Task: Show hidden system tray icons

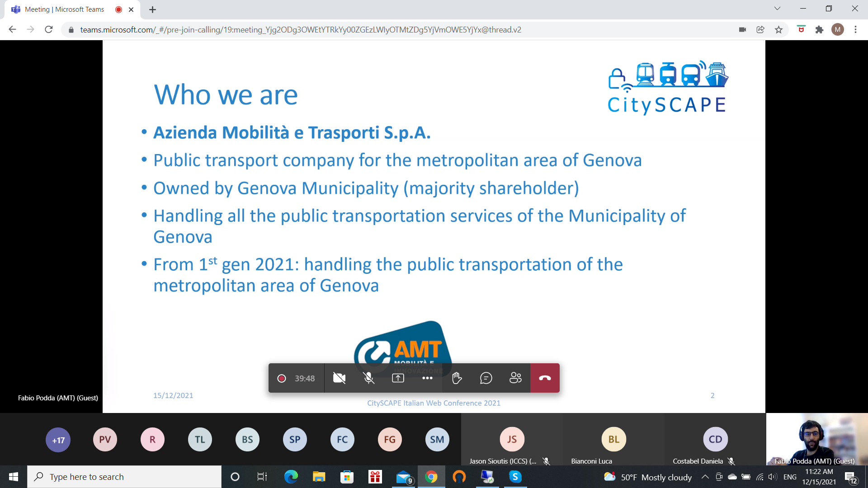Action: [x=705, y=477]
